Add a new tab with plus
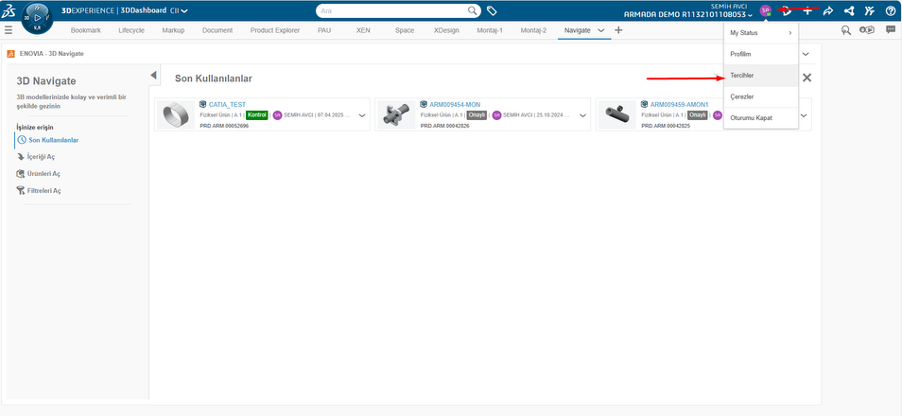 pyautogui.click(x=618, y=30)
